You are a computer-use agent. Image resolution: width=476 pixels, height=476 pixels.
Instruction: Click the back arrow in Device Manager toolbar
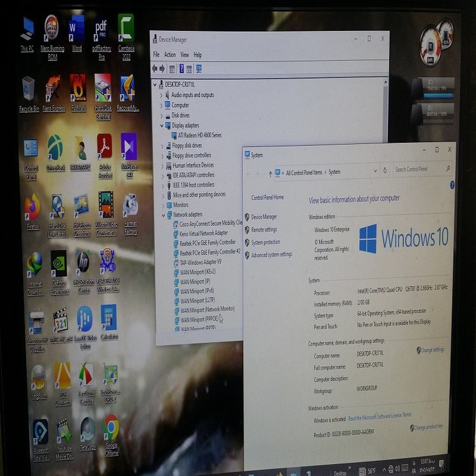tap(155, 69)
